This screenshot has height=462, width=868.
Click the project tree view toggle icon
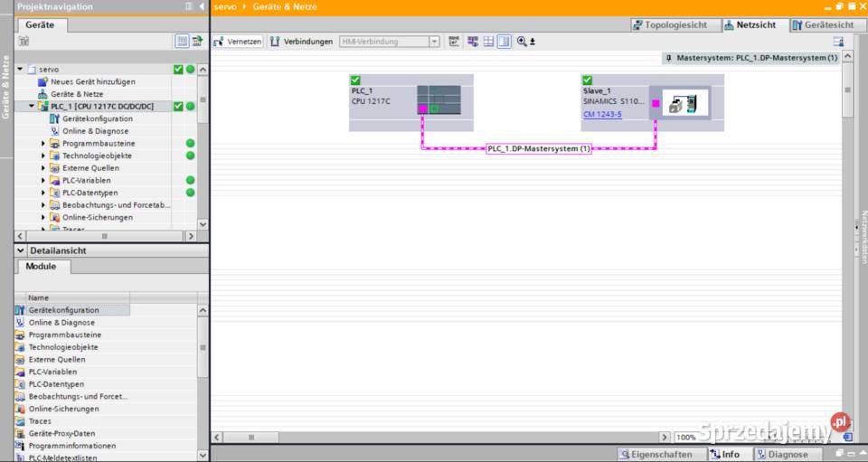click(182, 41)
